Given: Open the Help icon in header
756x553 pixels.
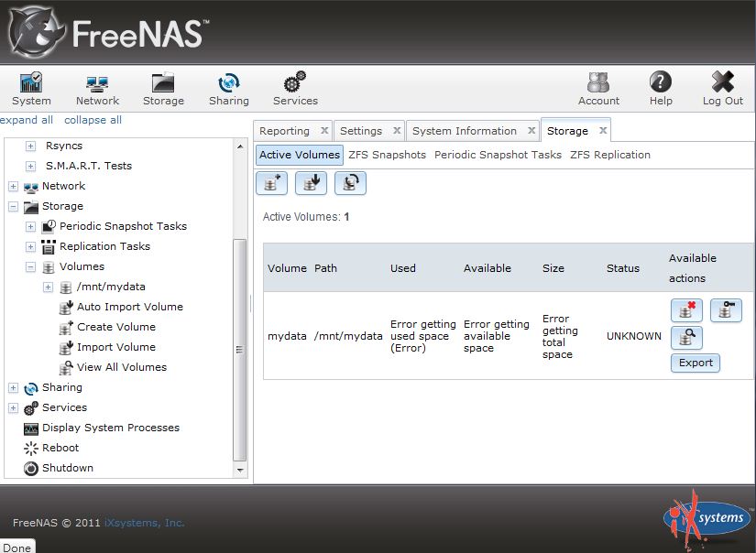Looking at the screenshot, I should pos(660,90).
